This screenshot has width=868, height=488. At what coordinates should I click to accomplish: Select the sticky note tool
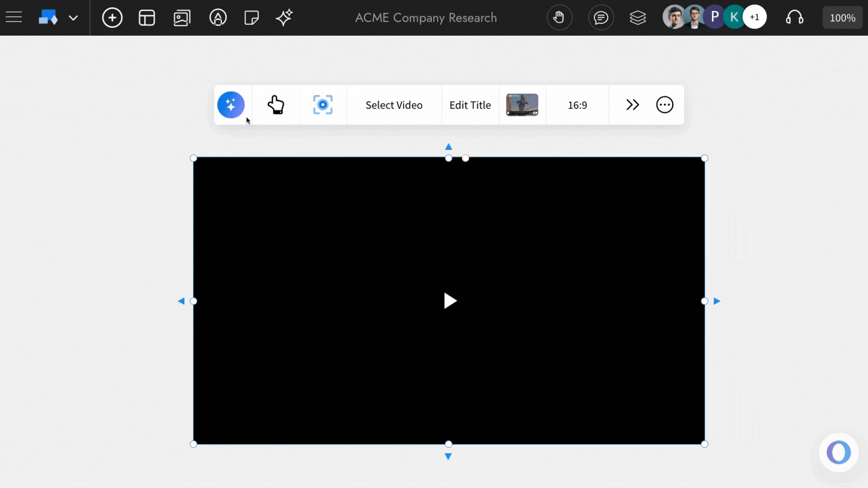click(251, 18)
